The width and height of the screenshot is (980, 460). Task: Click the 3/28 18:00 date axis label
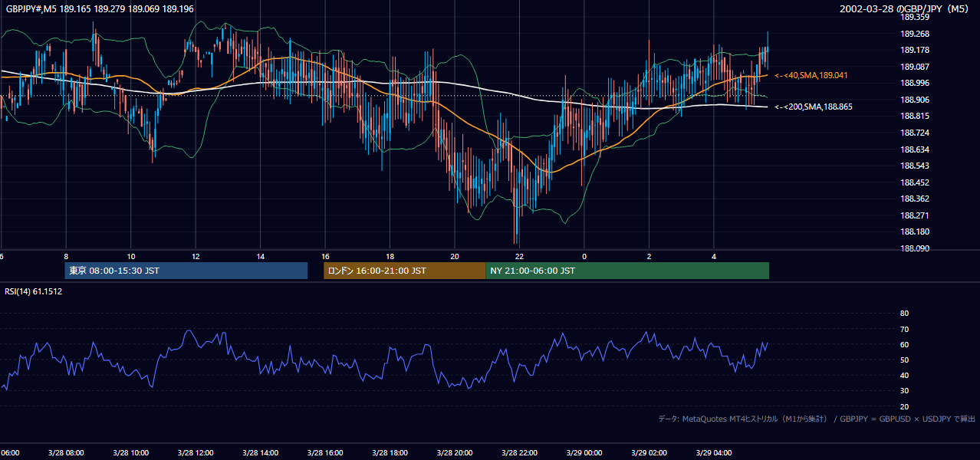[x=390, y=452]
